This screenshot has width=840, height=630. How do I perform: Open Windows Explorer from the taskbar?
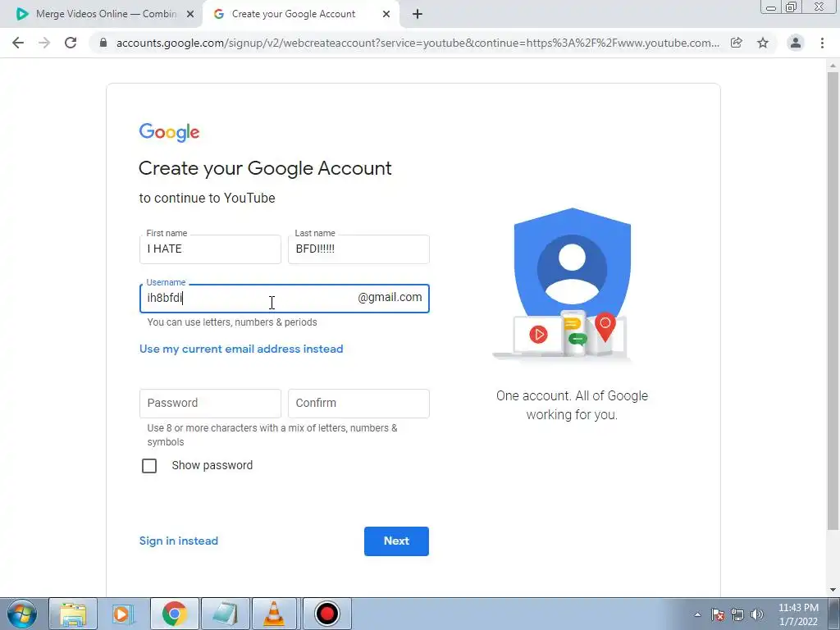73,614
